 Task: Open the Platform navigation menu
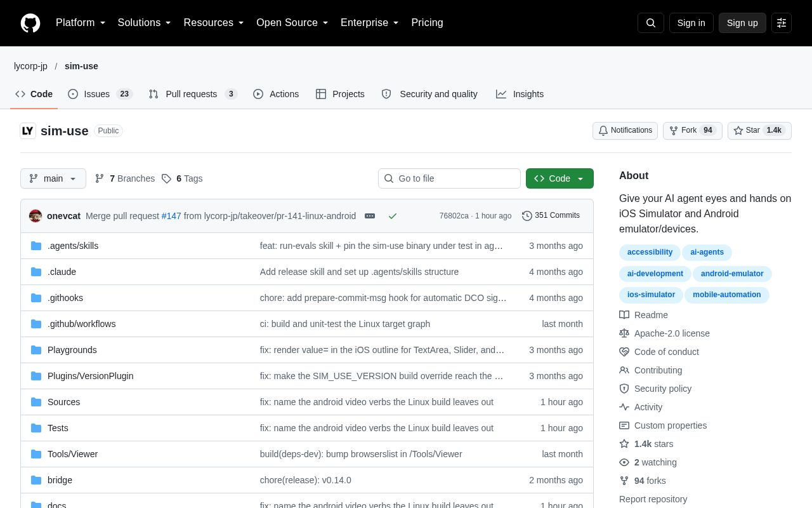pos(81,23)
